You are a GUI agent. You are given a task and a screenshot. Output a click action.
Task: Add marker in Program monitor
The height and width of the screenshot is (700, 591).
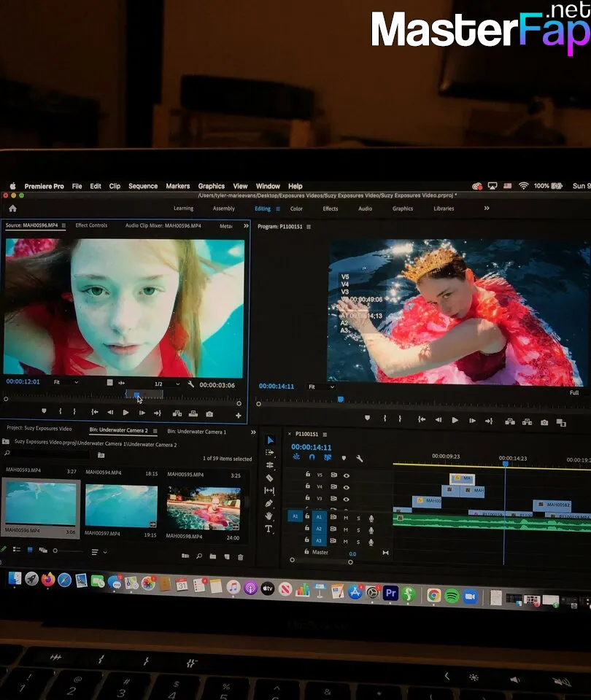click(367, 418)
